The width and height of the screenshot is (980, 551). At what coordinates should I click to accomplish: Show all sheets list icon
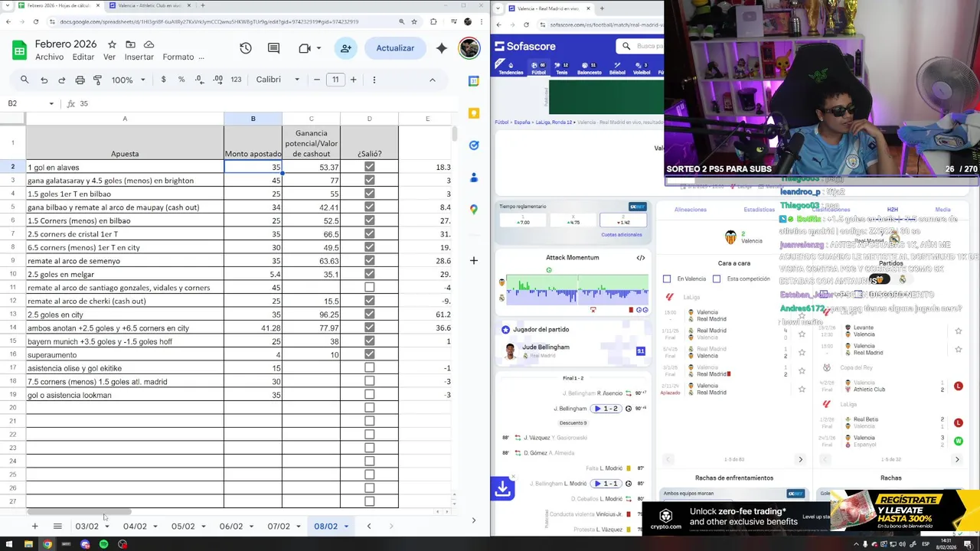(57, 527)
